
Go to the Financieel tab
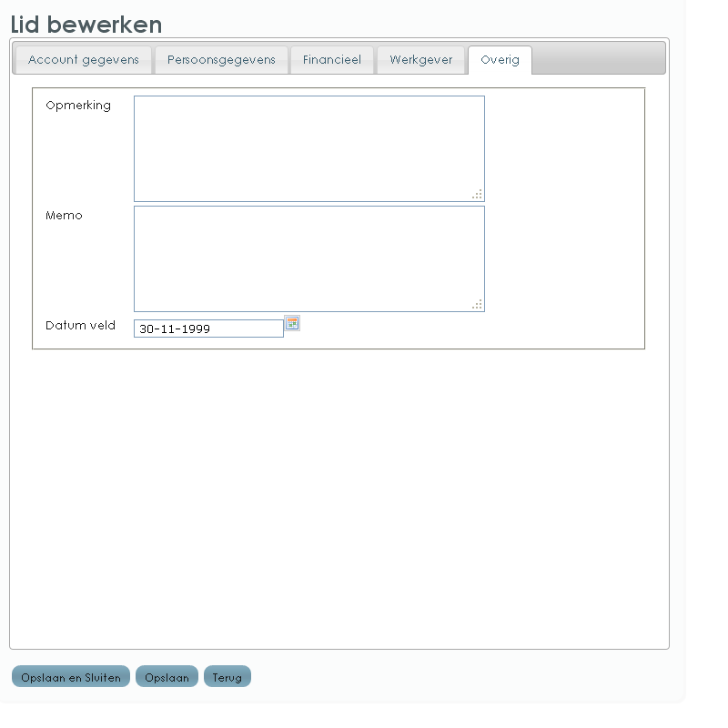(x=332, y=60)
